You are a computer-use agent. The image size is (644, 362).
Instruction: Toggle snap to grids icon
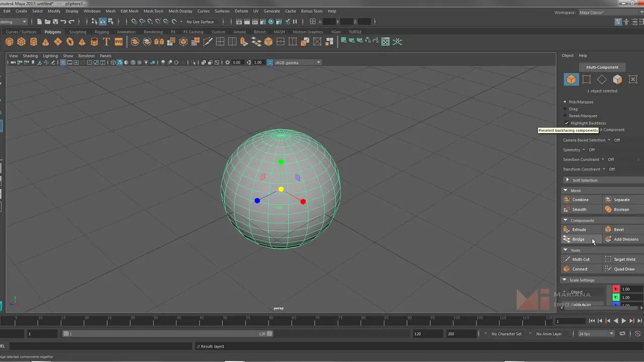134,22
